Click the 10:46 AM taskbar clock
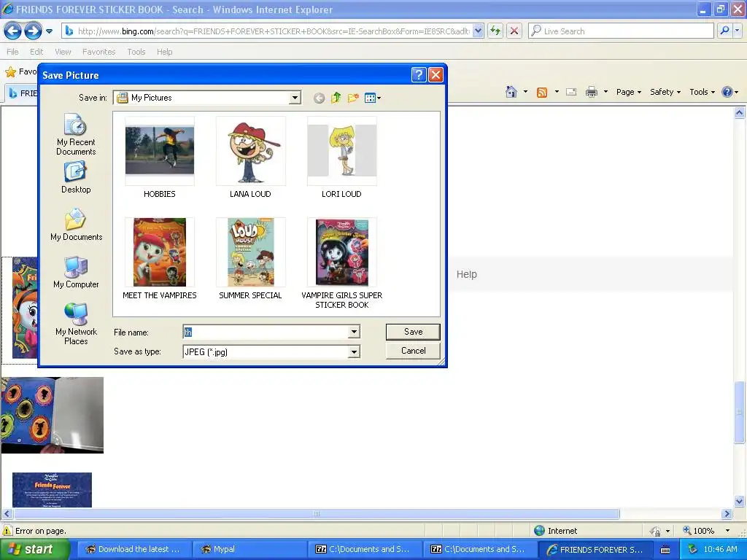The width and height of the screenshot is (747, 560). point(720,549)
